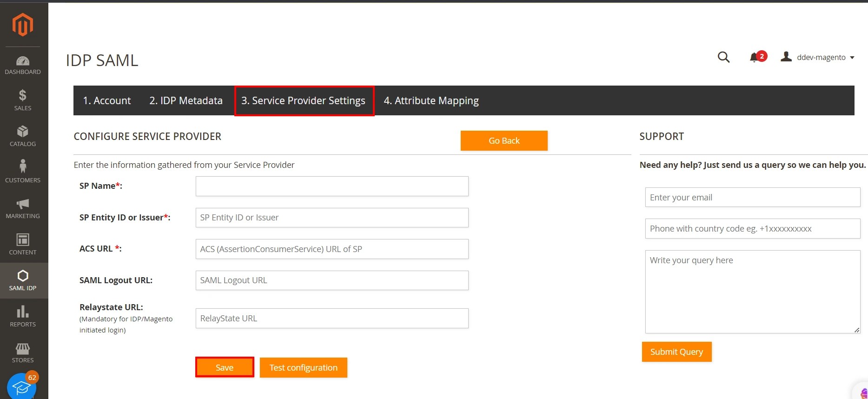Click the user avatar icon
The height and width of the screenshot is (399, 868).
pos(786,57)
